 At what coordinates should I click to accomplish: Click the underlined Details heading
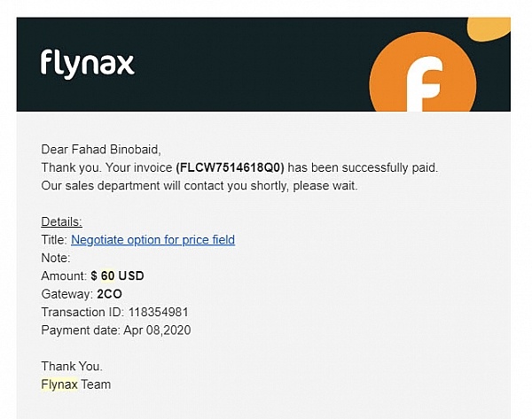tap(61, 221)
